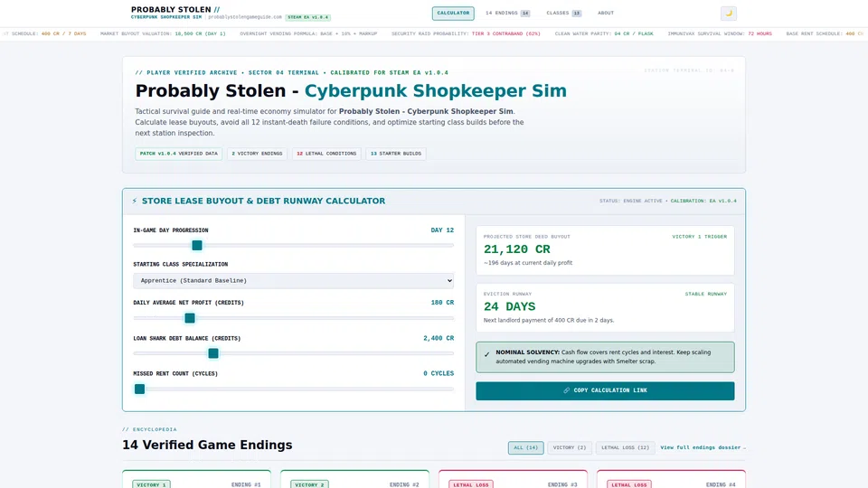This screenshot has height=488, width=868.
Task: Click the Victory 2 ending card tag
Action: [x=309, y=484]
